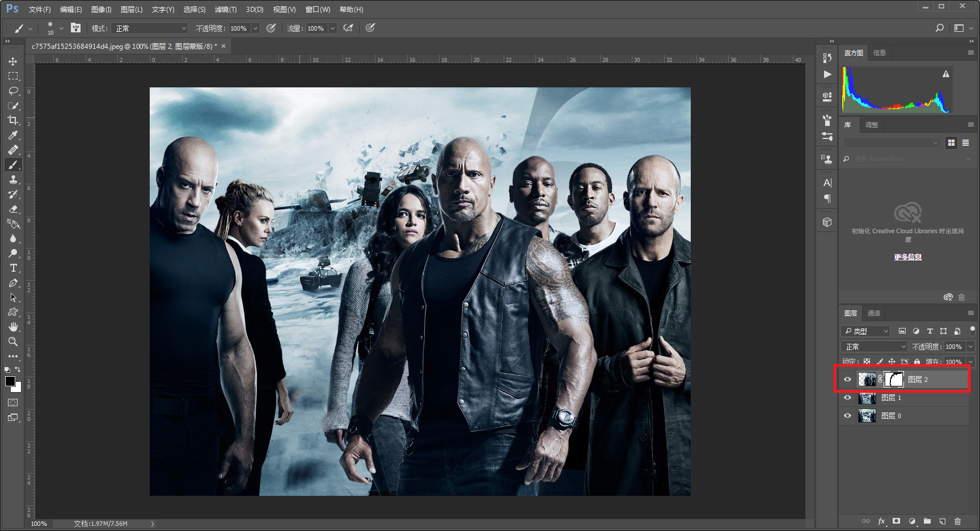Switch to the 调整 tab
Viewport: 980px width, 531px height.
tap(872, 125)
